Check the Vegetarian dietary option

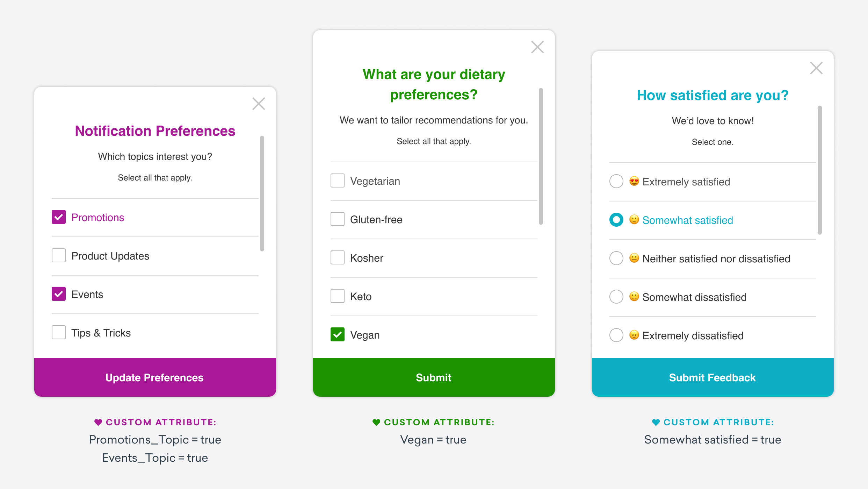(x=336, y=180)
